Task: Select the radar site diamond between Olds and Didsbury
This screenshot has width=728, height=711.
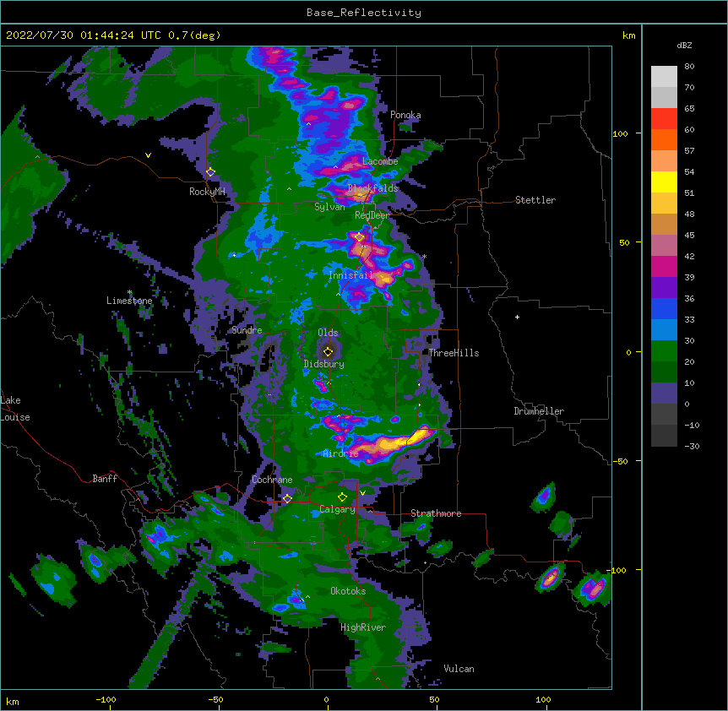Action: [x=329, y=351]
